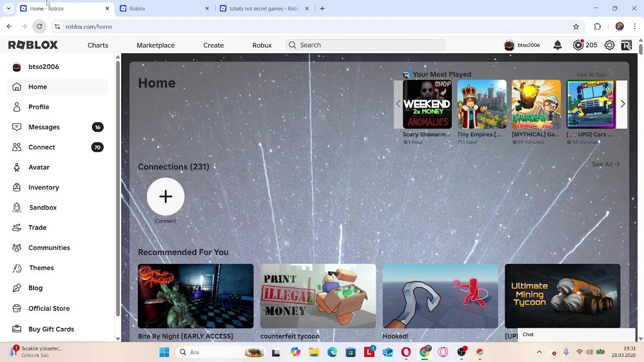Click the Buy Gift Cards icon
This screenshot has height=362, width=644.
tap(17, 329)
